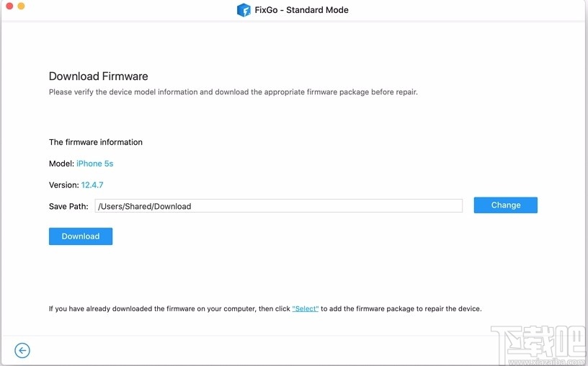This screenshot has width=588, height=366.
Task: Click the watermark logo in bottom-right corner
Action: click(538, 340)
